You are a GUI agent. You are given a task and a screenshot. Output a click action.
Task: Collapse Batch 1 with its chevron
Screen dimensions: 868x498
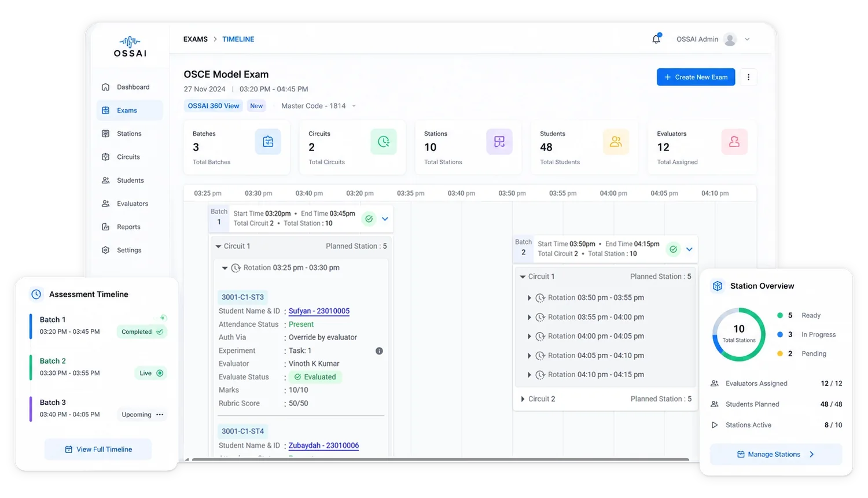(x=385, y=219)
